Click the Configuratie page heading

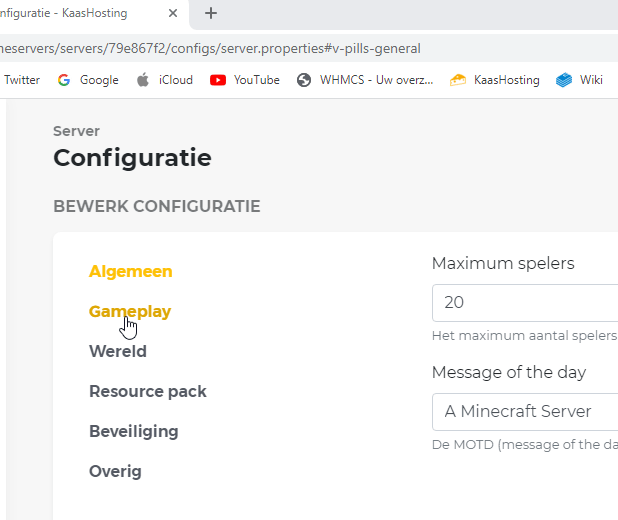[132, 158]
